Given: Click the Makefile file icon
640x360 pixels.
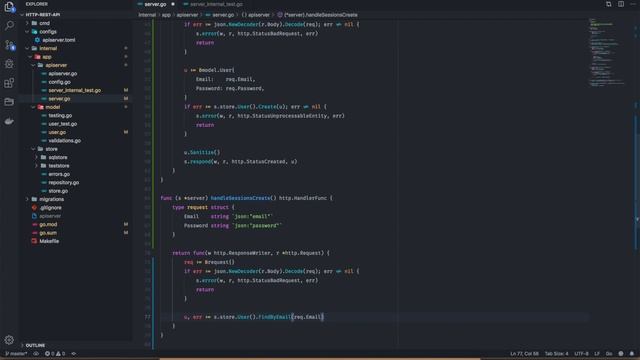Looking at the screenshot, I should coord(34,241).
